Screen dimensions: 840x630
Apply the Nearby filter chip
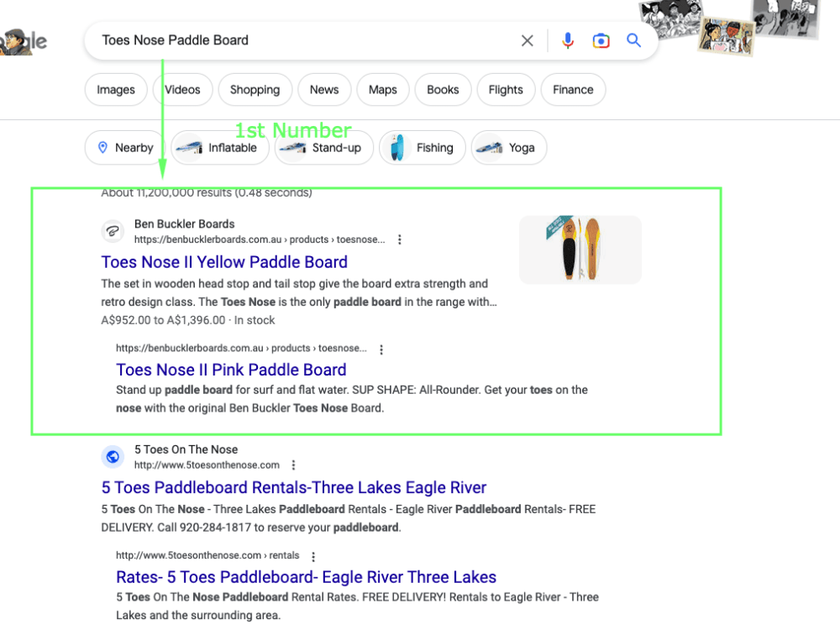tap(123, 147)
